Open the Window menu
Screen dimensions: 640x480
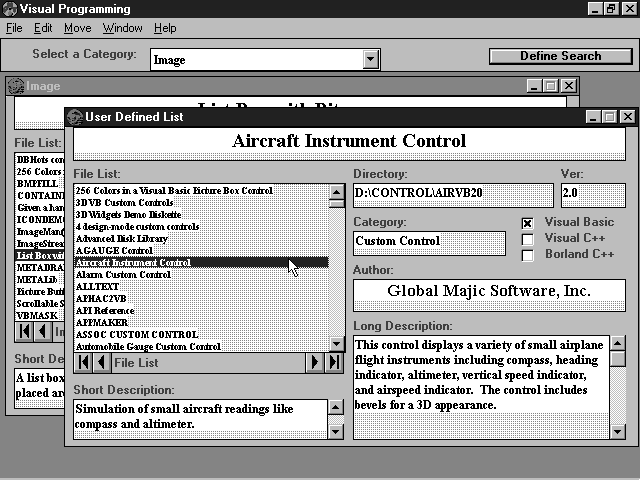pyautogui.click(x=123, y=28)
